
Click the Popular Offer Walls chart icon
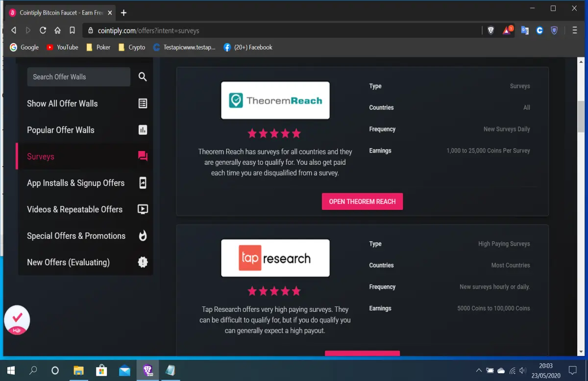(143, 130)
